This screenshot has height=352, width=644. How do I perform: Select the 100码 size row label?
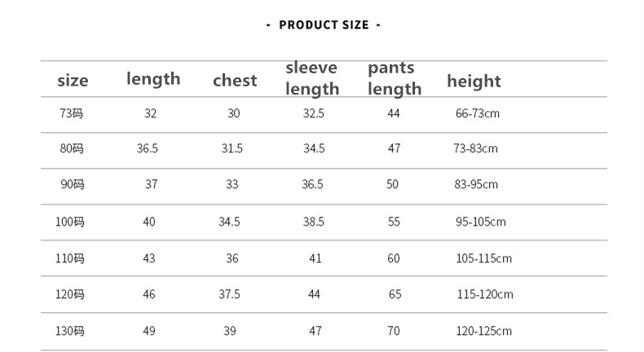(70, 222)
